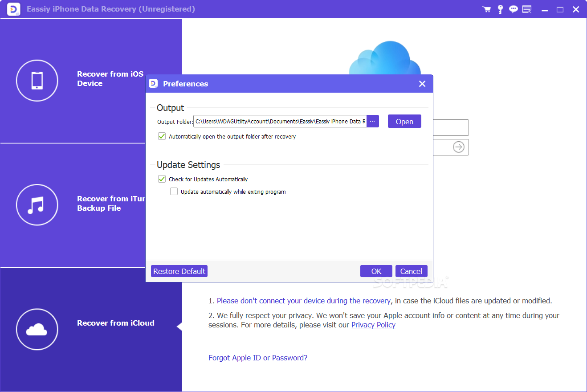587x392 pixels.
Task: Click the iCloud cloud logo image
Action: (385, 57)
